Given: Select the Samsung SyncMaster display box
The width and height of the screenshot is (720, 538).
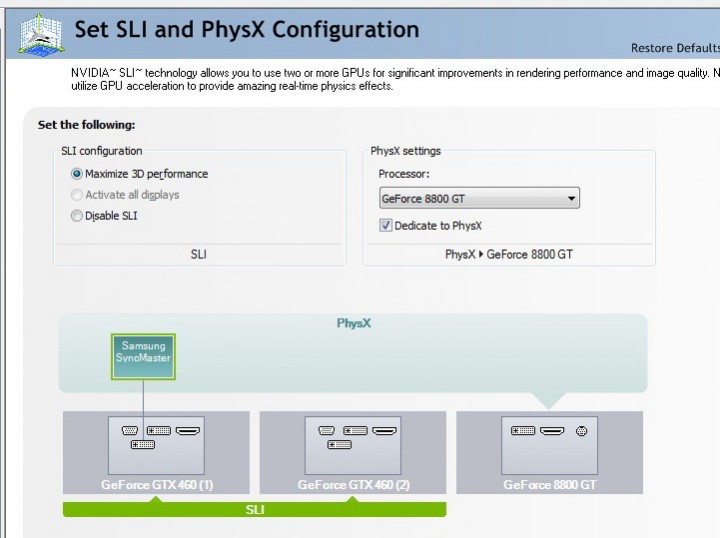Looking at the screenshot, I should click(x=143, y=357).
